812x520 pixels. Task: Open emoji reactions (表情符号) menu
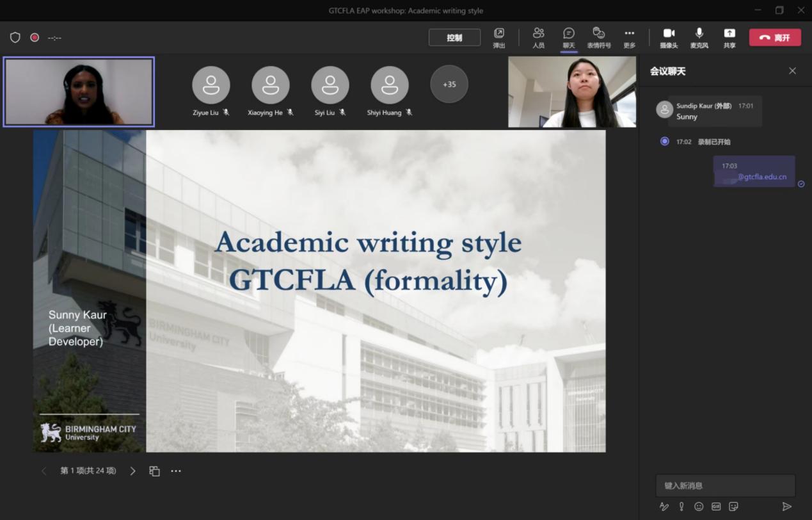tap(599, 37)
